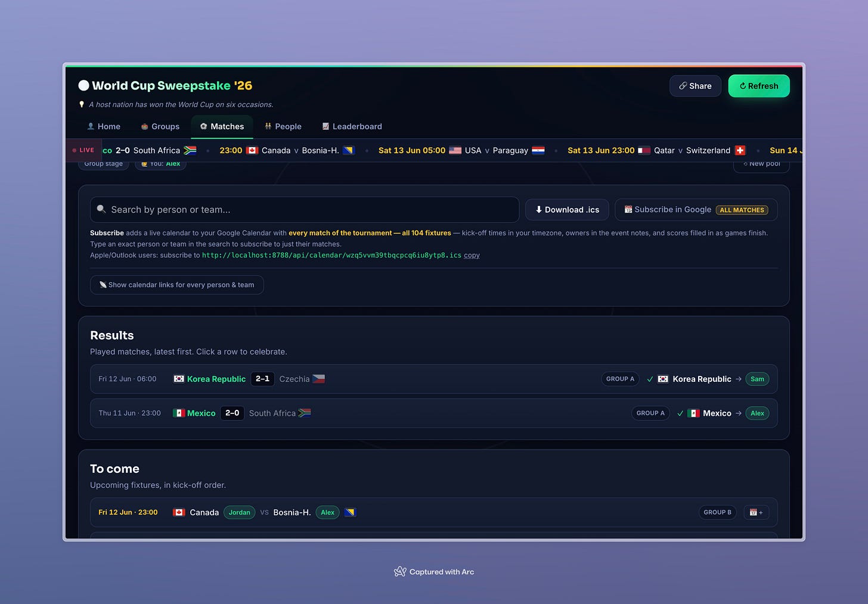Image resolution: width=868 pixels, height=604 pixels.
Task: Click the Alex badge in Mexico result row
Action: (x=757, y=413)
